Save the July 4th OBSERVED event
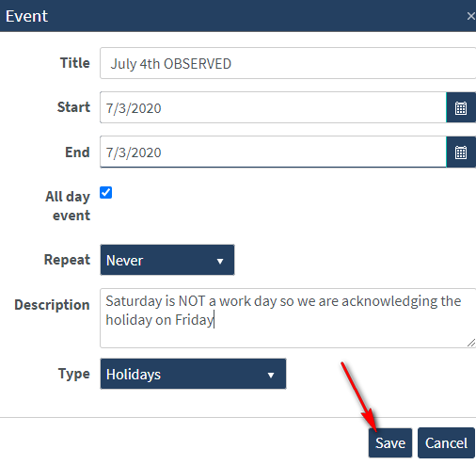 pyautogui.click(x=390, y=442)
